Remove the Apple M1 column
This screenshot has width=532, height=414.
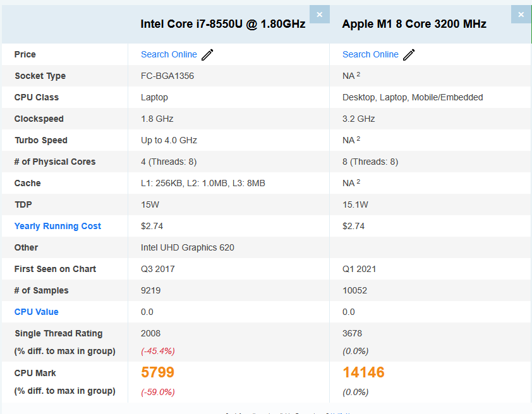[521, 15]
